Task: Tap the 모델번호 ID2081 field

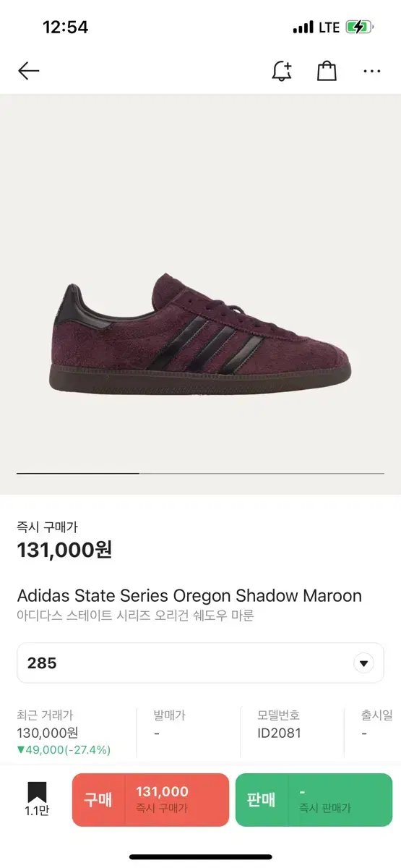Action: pyautogui.click(x=280, y=724)
